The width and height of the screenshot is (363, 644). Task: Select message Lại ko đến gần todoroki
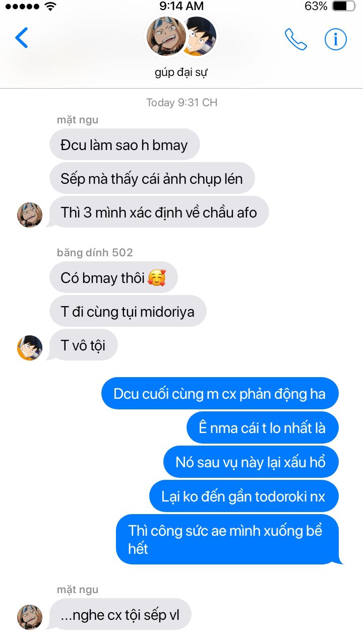244,496
